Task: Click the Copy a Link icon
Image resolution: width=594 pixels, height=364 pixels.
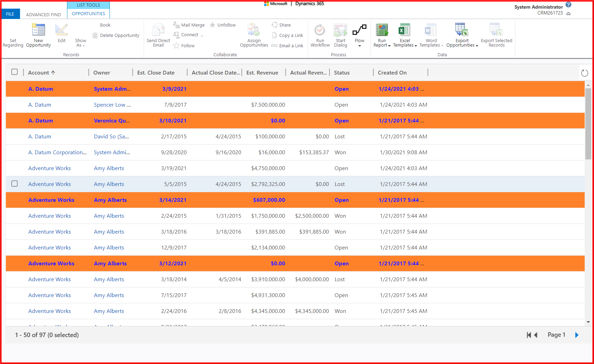Action: [275, 35]
